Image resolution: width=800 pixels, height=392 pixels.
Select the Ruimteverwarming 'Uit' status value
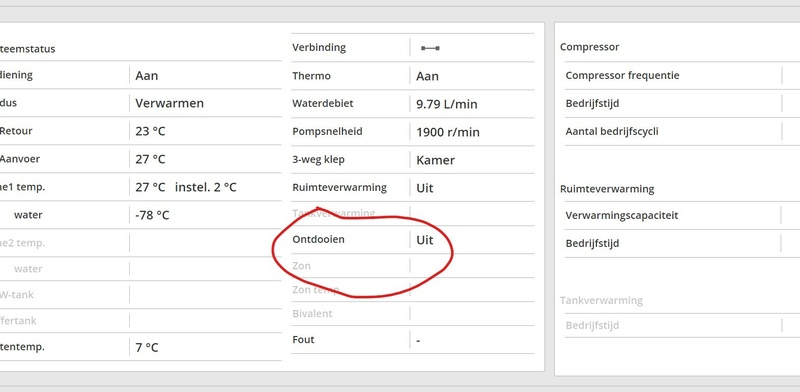(424, 188)
